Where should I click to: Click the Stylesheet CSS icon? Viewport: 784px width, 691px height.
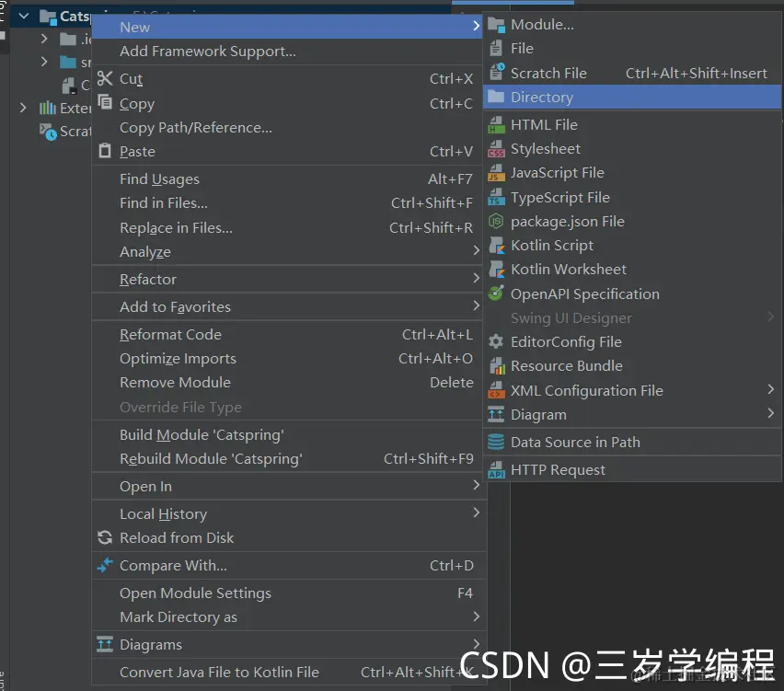[x=496, y=149]
